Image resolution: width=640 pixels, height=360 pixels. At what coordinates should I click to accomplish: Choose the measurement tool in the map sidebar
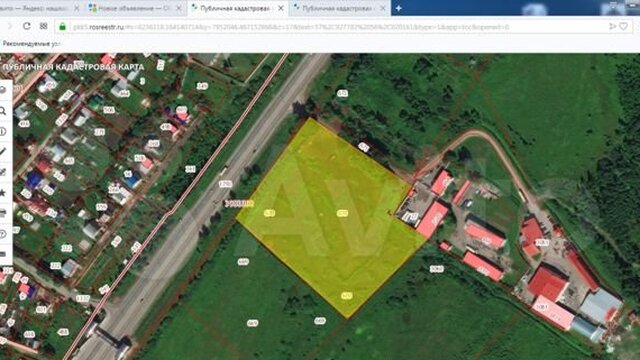(x=3, y=172)
